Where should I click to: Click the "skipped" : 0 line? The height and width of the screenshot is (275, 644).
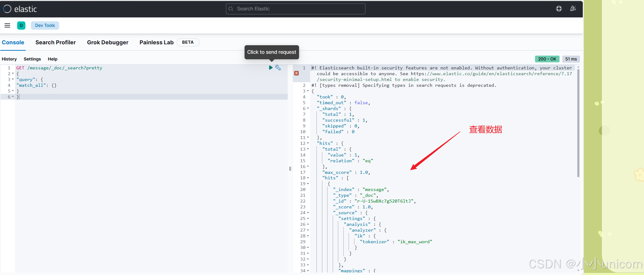pyautogui.click(x=341, y=126)
